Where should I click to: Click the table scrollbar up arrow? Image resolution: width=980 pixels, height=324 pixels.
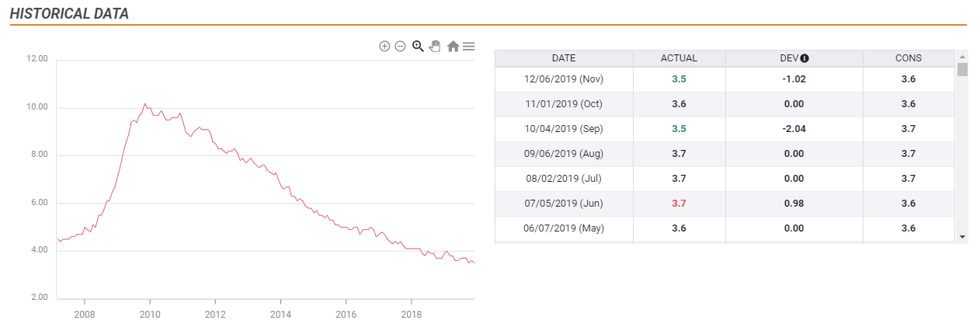point(963,57)
